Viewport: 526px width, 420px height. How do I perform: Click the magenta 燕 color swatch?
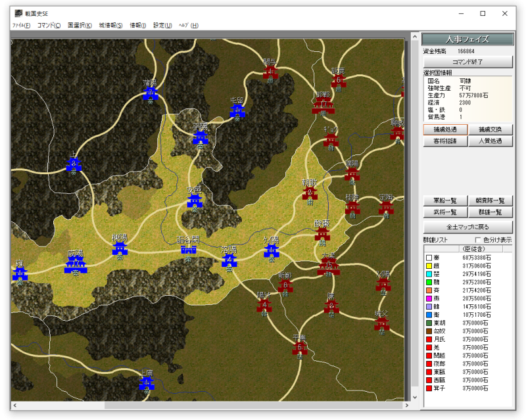pos(429,298)
